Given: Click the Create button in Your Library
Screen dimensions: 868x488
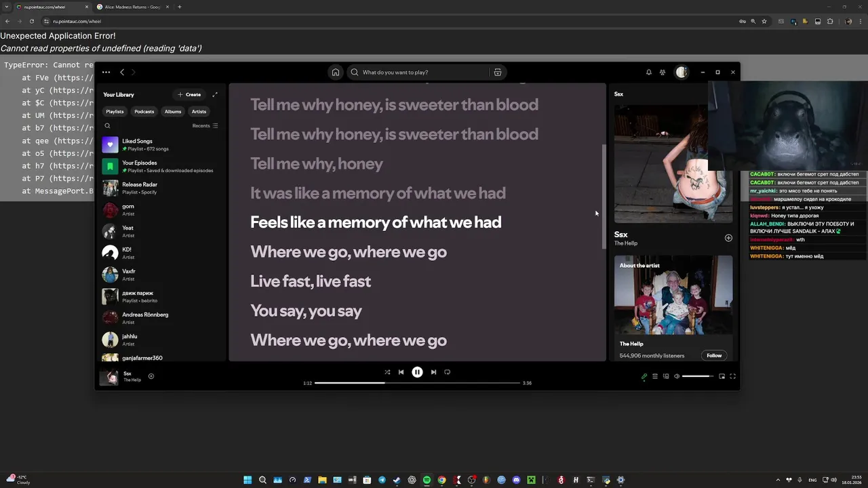Looking at the screenshot, I should click(189, 95).
